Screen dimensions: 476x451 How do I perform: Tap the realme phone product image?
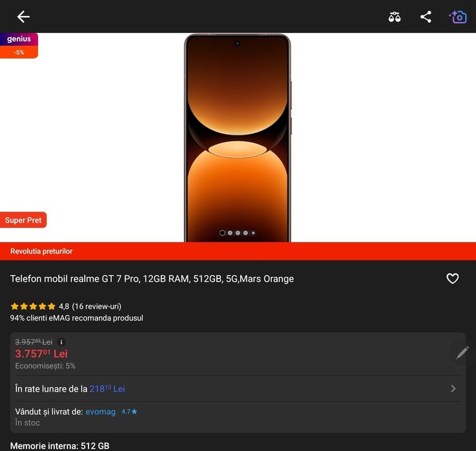[238, 135]
